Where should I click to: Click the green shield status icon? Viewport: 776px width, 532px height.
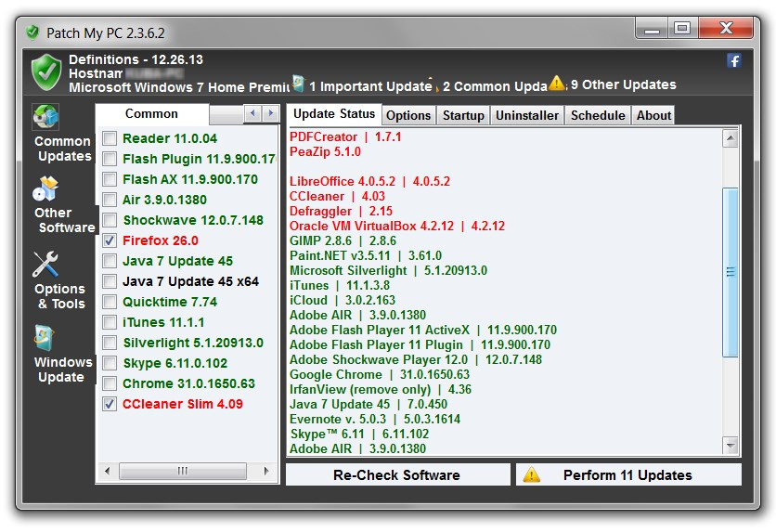pyautogui.click(x=46, y=72)
